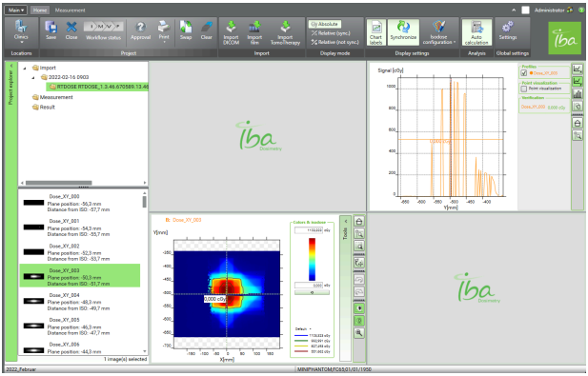The height and width of the screenshot is (376, 588).
Task: Reset profile chart view with home icon
Action: 578,123
